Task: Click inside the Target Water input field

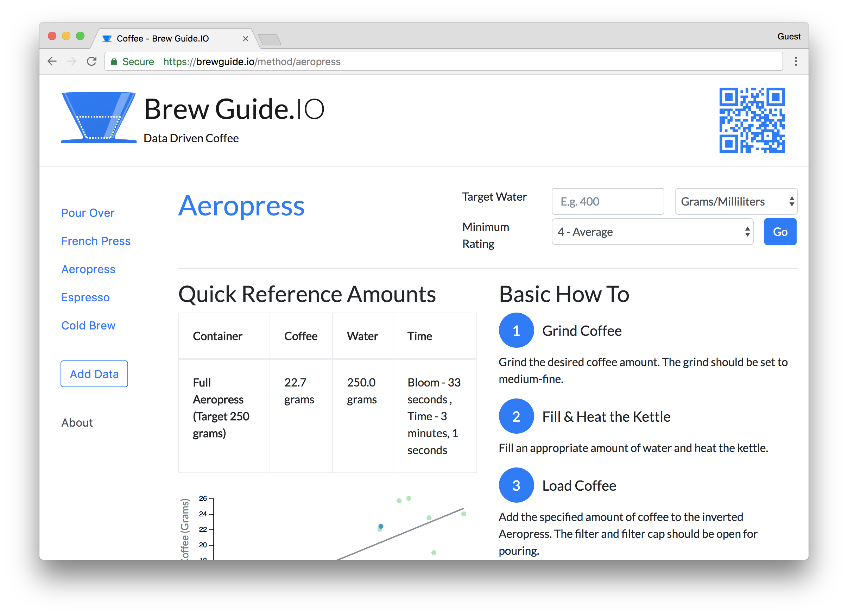Action: (x=607, y=201)
